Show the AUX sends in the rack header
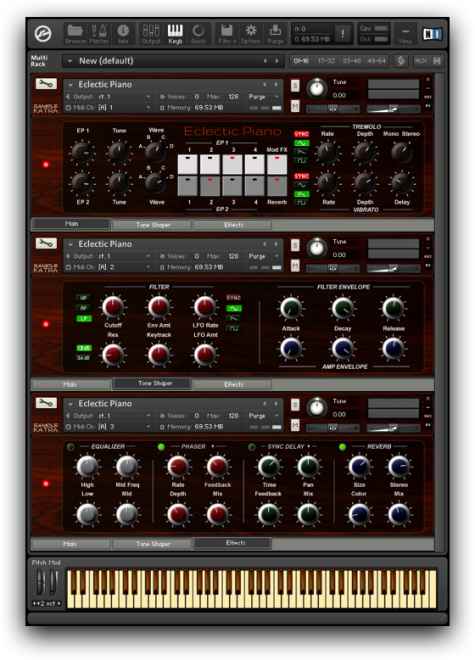 click(420, 61)
